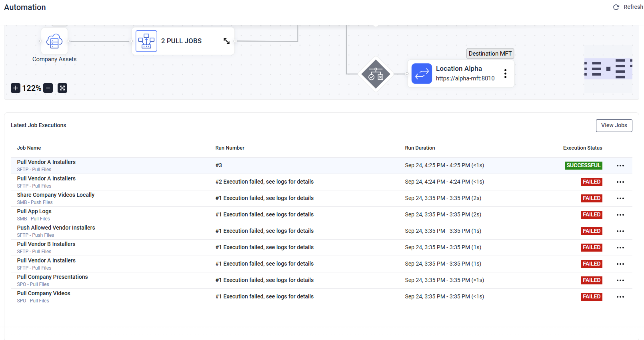Image resolution: width=644 pixels, height=340 pixels.
Task: Open the View Jobs button
Action: pyautogui.click(x=614, y=126)
